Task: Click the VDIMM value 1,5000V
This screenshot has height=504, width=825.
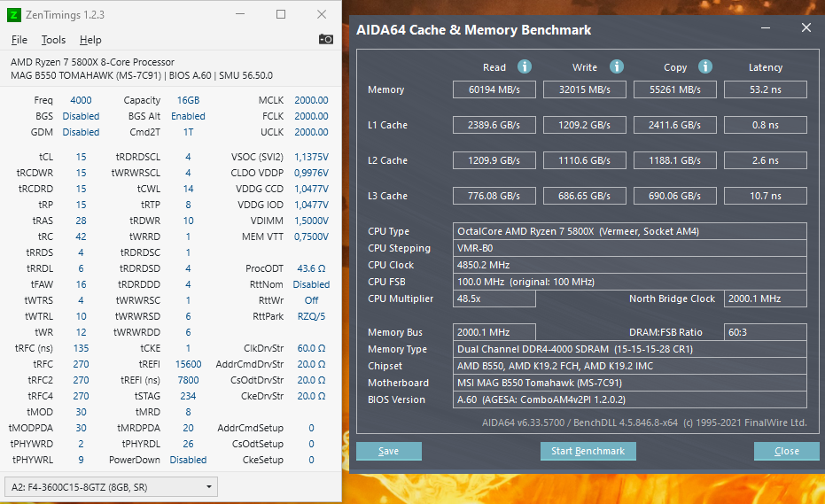Action: click(311, 221)
